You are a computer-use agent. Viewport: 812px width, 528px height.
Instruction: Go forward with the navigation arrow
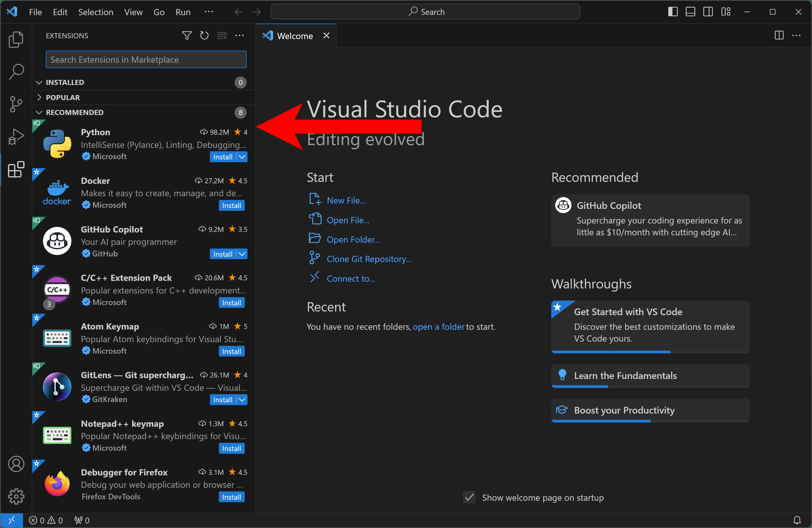click(x=257, y=12)
